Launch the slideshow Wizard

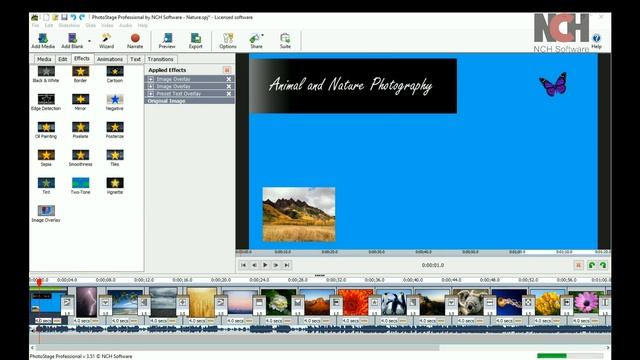point(106,41)
